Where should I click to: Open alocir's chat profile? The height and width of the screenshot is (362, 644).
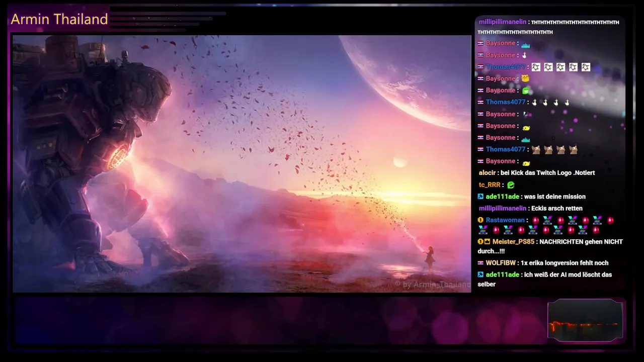[x=487, y=173]
